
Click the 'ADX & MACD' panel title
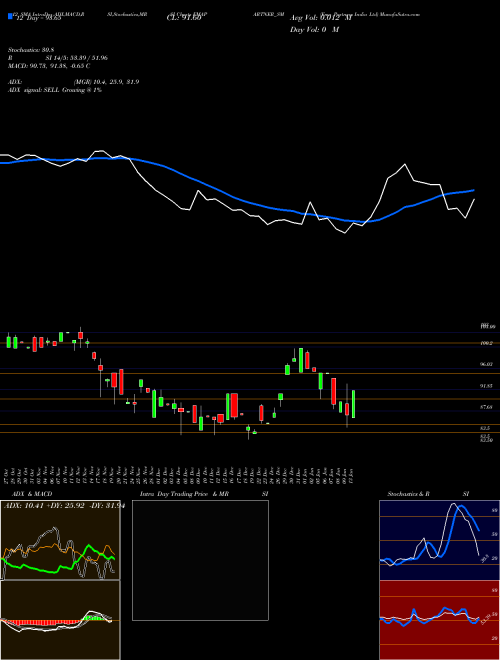[32, 494]
